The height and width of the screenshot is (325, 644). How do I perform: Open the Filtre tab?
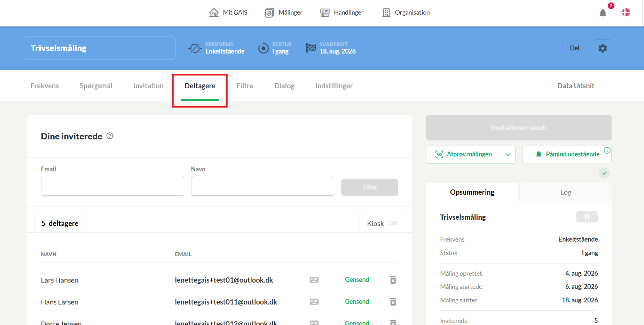(x=245, y=86)
